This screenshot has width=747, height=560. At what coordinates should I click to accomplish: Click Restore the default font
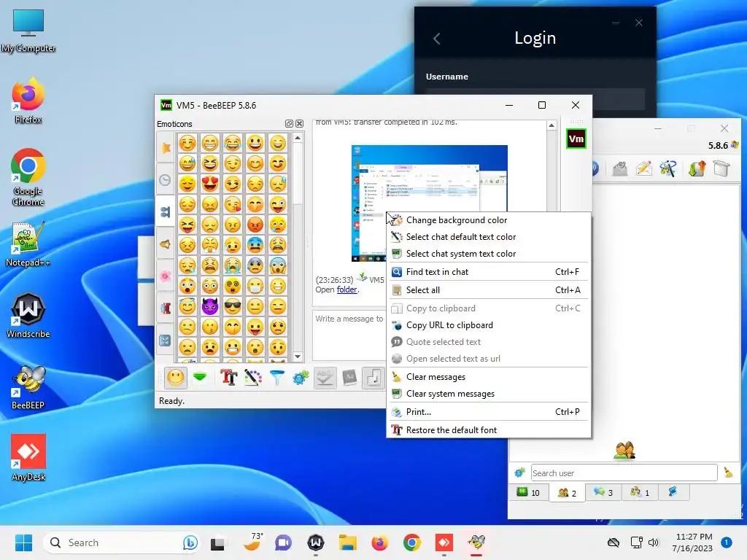pos(489,430)
